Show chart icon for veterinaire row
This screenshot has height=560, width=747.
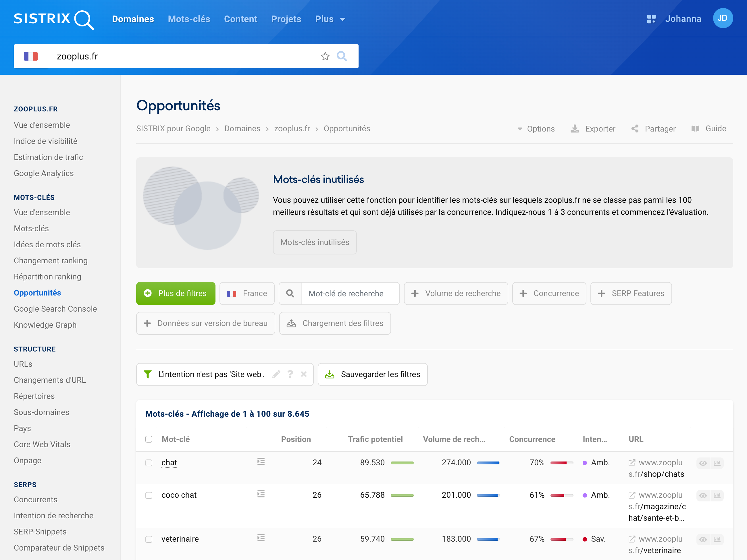[717, 539]
